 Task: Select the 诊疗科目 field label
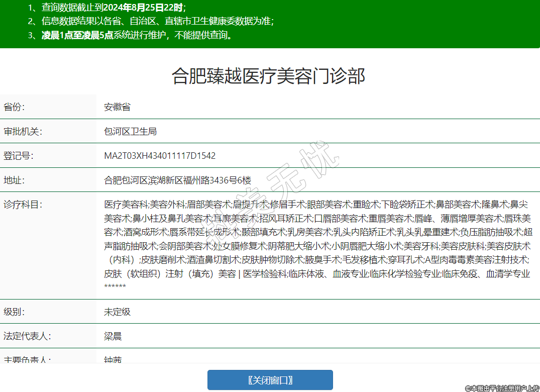click(x=23, y=205)
